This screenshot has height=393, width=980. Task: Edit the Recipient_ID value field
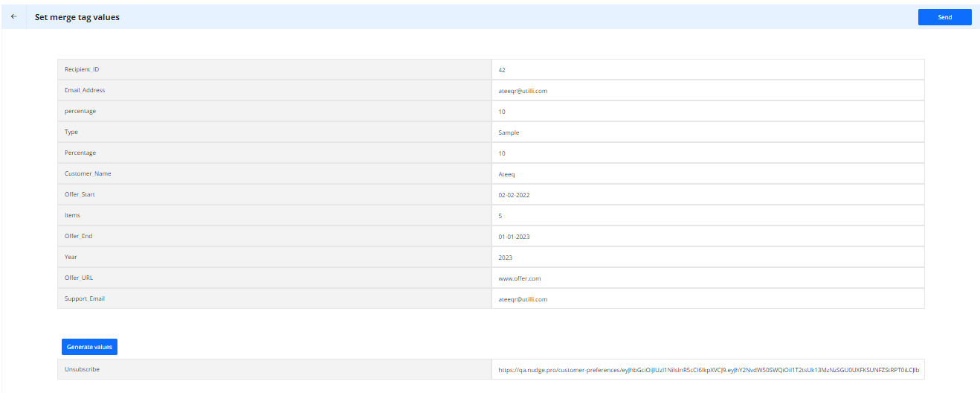708,69
